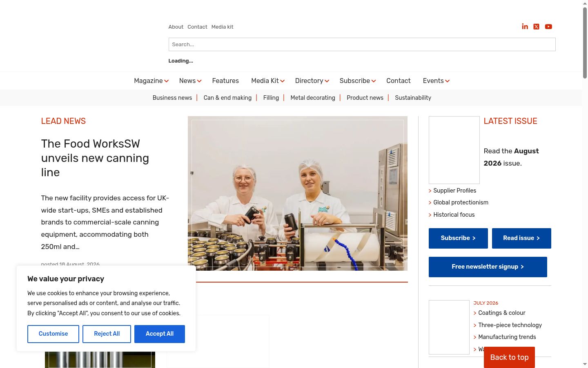
Task: Open The Food WorksSW lead headline
Action: click(95, 158)
